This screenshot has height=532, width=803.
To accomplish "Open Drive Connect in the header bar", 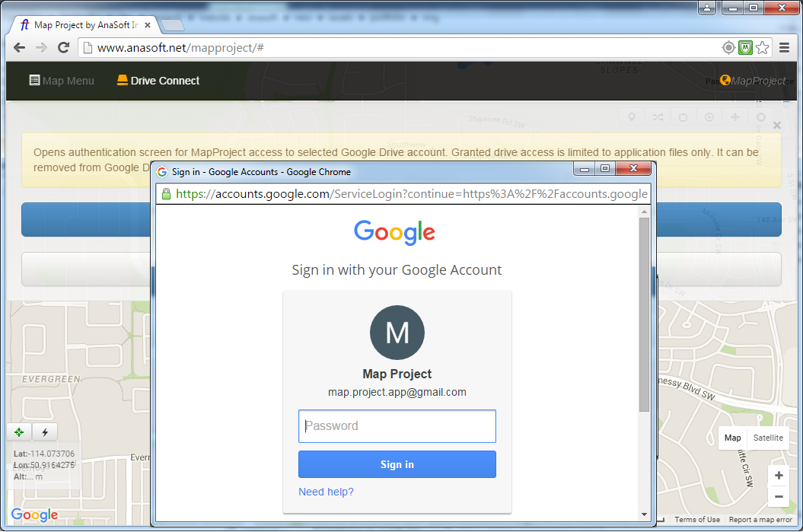I will pos(158,81).
